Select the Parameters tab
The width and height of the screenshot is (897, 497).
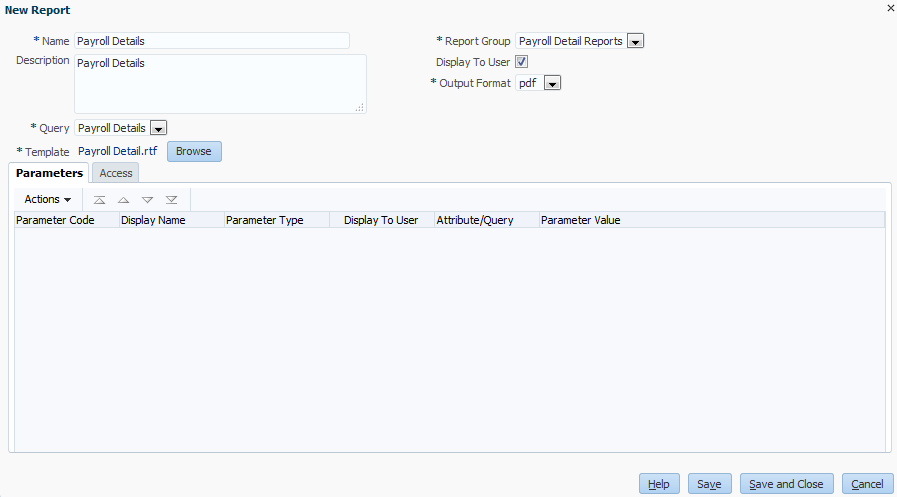pyautogui.click(x=49, y=173)
